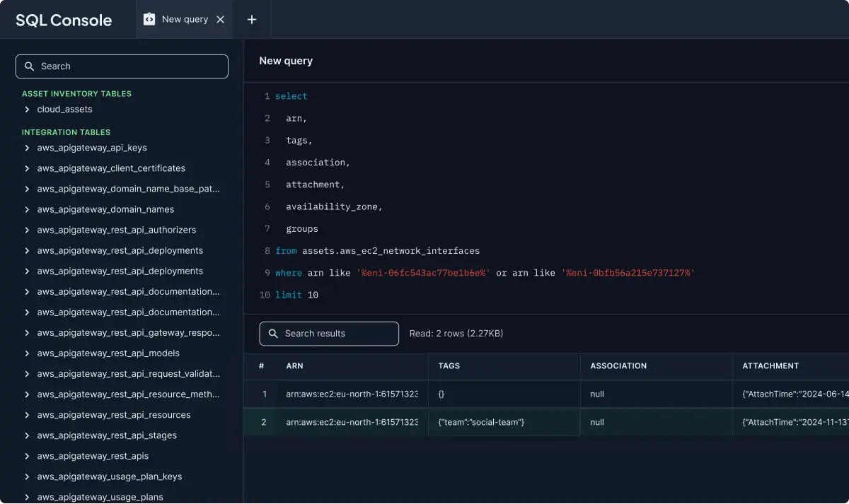Click ASSET INVENTORY TABLES heading
849x504 pixels.
pos(76,94)
